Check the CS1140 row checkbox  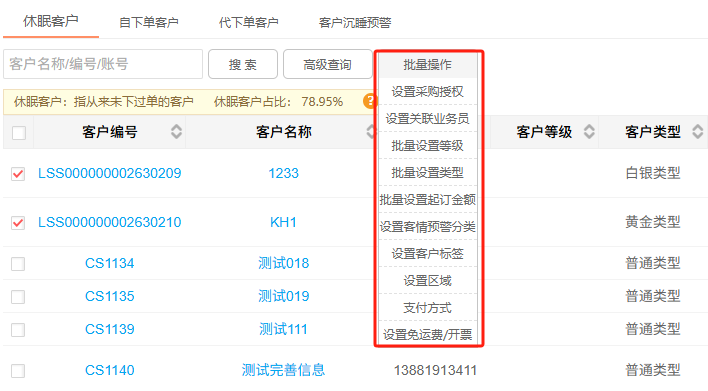[18, 371]
